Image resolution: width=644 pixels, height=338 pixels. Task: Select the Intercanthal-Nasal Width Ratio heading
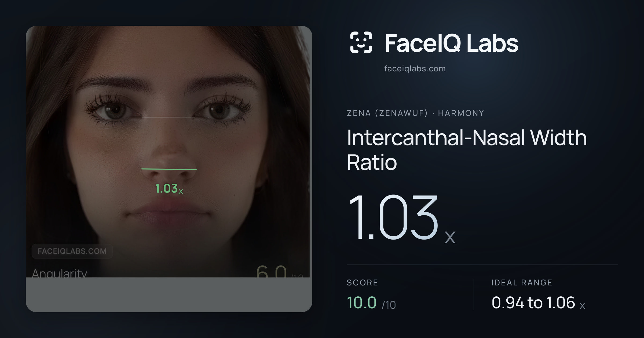coord(467,150)
